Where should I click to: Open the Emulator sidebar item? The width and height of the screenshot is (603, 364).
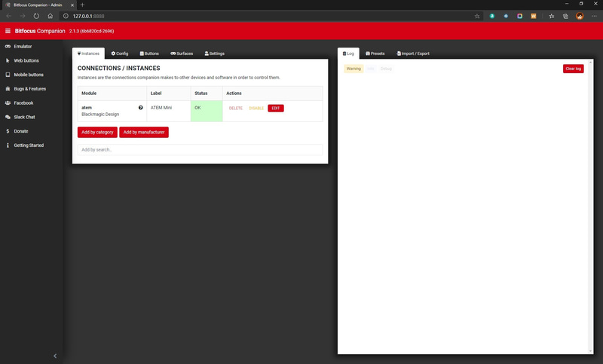[18, 47]
